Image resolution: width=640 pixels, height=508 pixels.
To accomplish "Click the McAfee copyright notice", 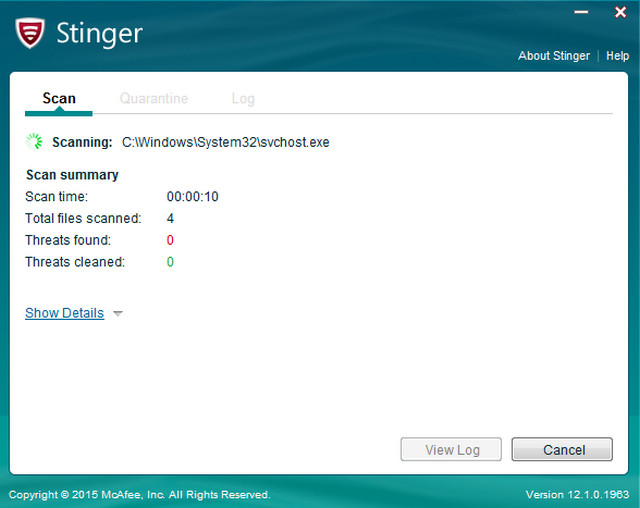I will click(x=139, y=495).
